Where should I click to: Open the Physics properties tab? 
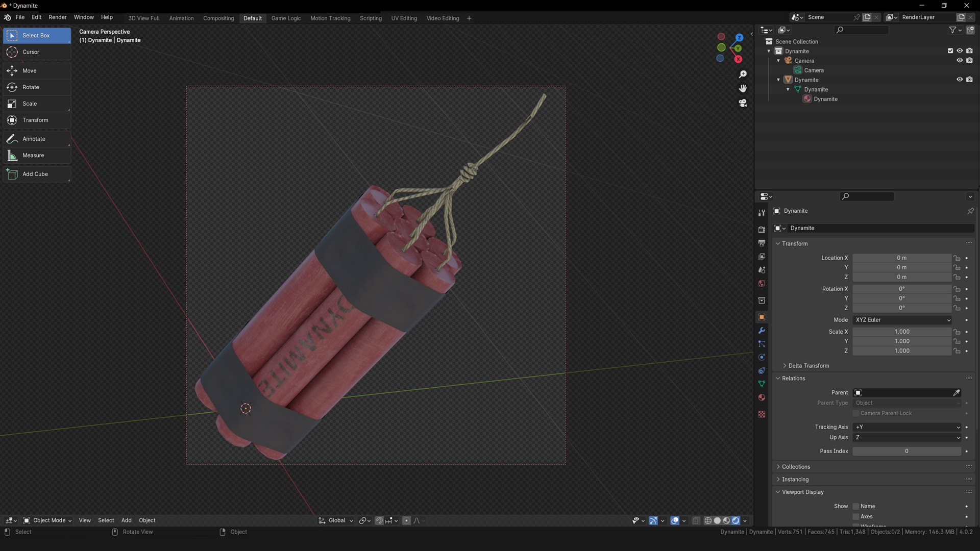coord(762,358)
